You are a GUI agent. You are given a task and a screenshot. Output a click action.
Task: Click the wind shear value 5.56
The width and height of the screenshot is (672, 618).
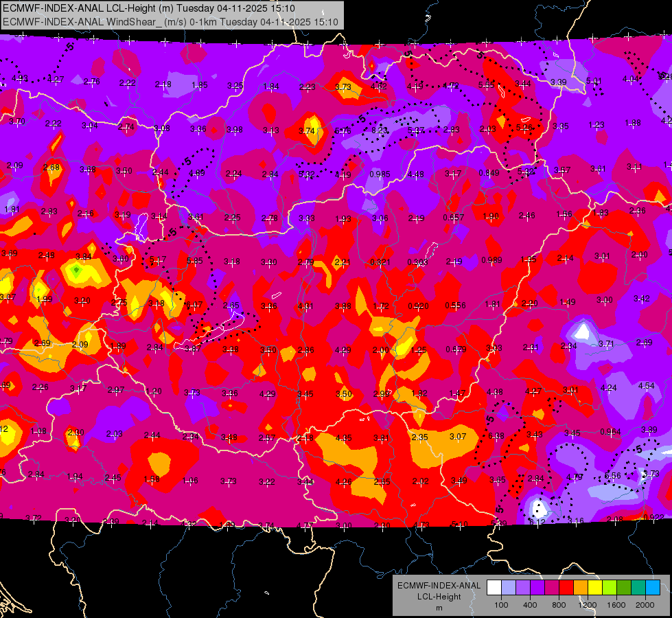pyautogui.click(x=612, y=476)
